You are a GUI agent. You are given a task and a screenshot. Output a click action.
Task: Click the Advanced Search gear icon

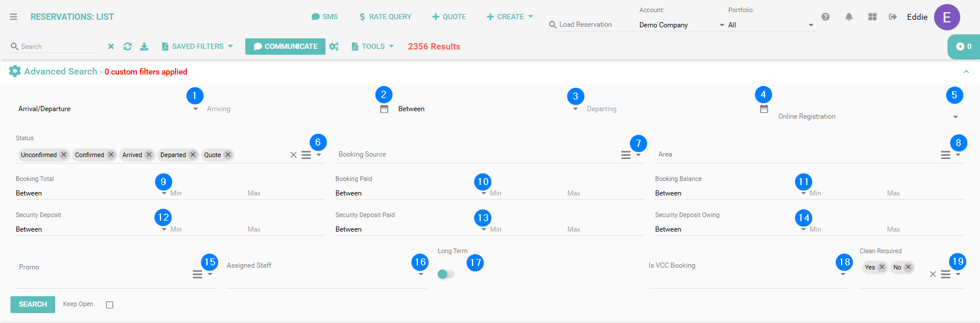tap(15, 72)
